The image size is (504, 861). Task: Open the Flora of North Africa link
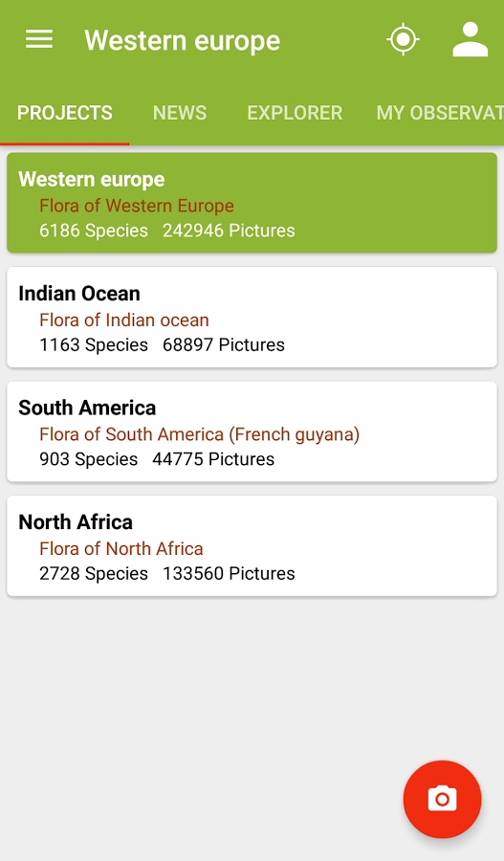[121, 548]
